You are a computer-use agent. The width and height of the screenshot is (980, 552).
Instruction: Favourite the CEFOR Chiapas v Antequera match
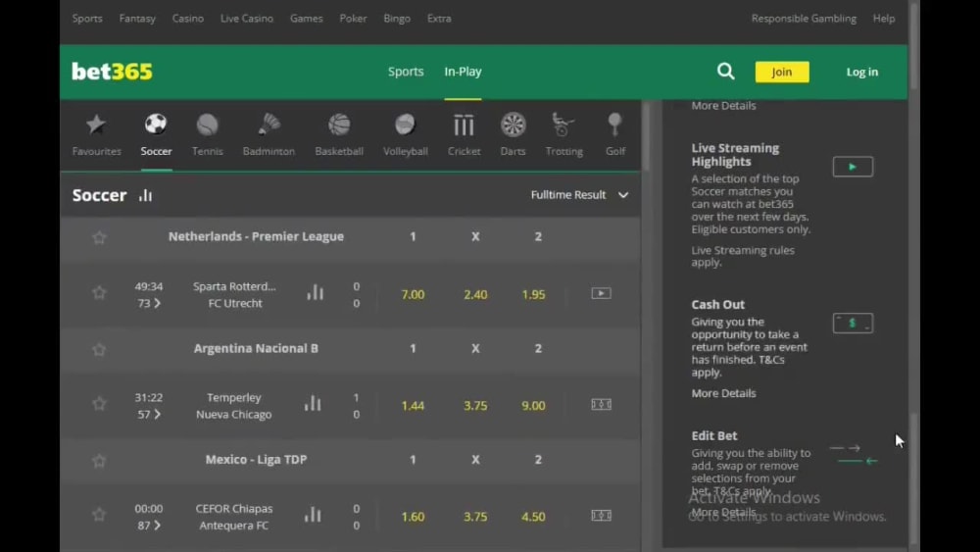click(x=99, y=515)
